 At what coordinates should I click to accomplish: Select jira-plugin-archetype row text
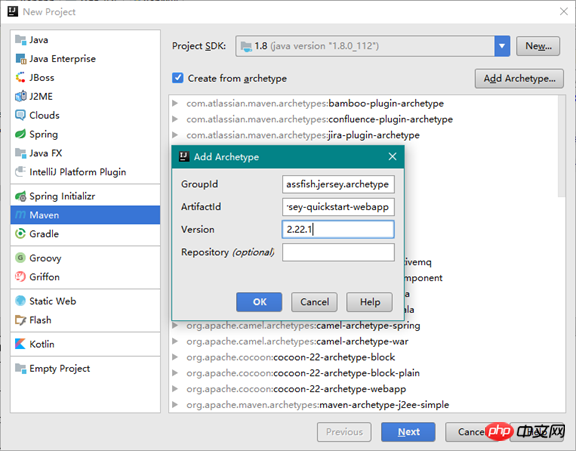(x=303, y=135)
